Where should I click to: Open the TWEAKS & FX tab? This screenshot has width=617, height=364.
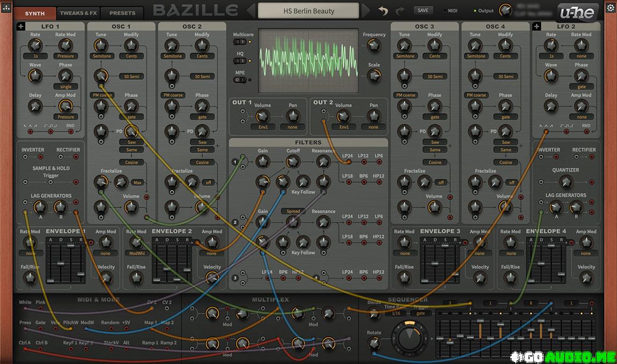(x=78, y=13)
